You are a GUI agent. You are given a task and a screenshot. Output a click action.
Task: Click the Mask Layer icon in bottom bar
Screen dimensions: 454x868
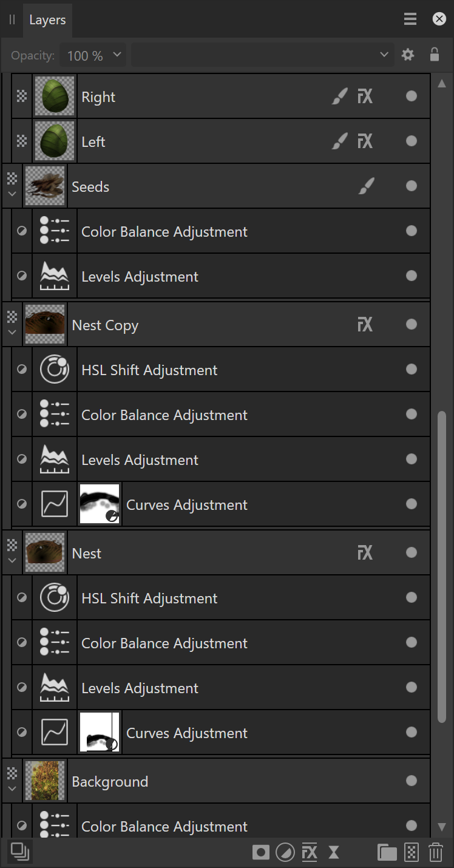coord(261,852)
